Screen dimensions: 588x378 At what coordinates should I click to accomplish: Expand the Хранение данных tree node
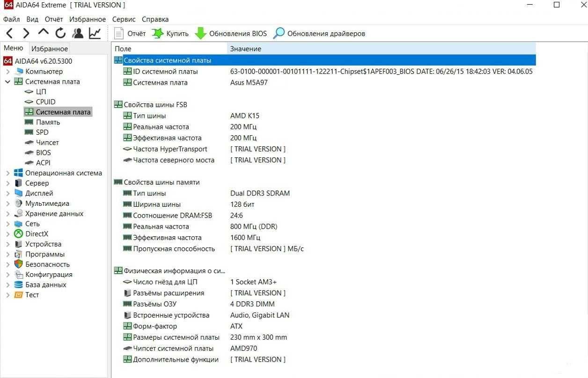[7, 214]
